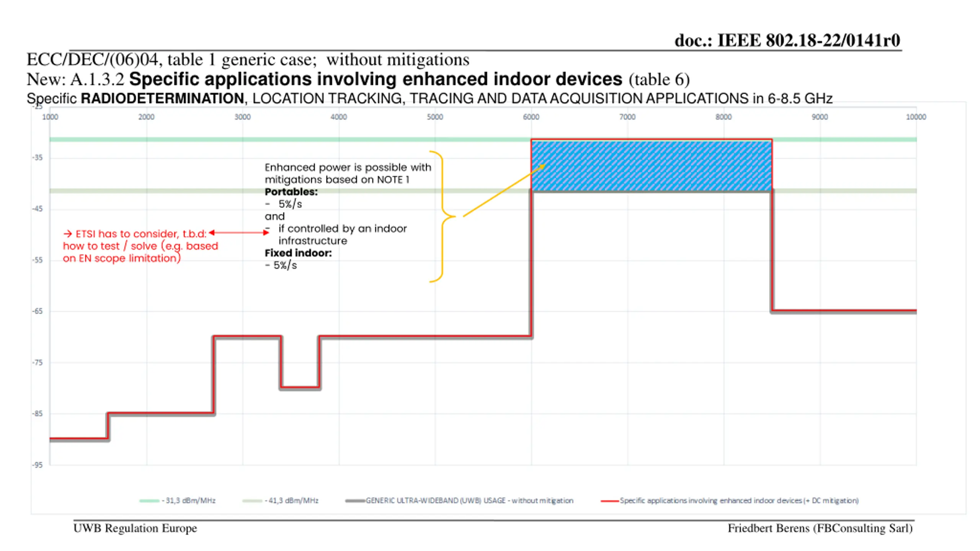Click the 1000 x-axis frequency label
The width and height of the screenshot is (980, 551).
click(x=50, y=117)
